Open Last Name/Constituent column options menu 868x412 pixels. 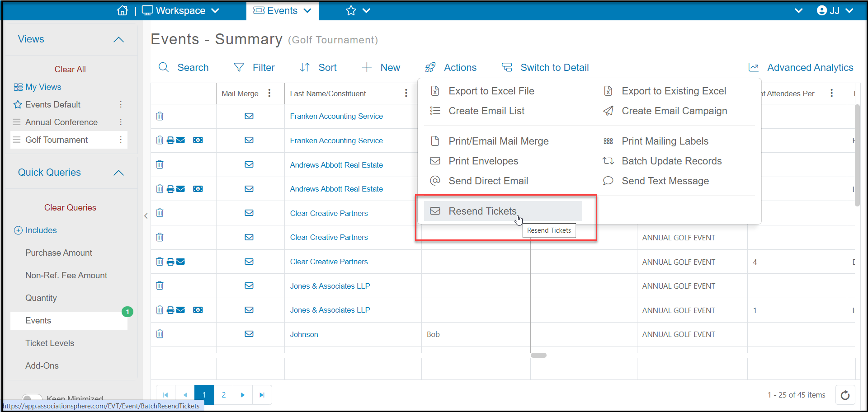tap(406, 93)
